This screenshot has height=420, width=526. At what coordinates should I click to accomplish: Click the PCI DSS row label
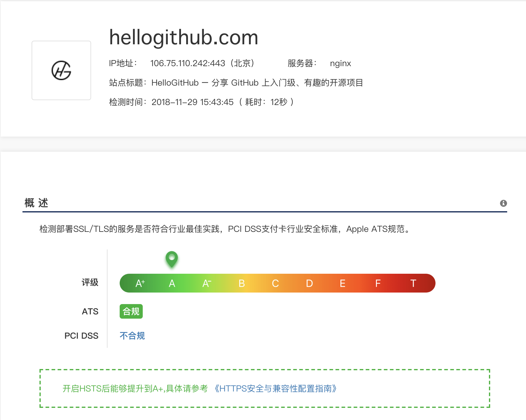[81, 336]
